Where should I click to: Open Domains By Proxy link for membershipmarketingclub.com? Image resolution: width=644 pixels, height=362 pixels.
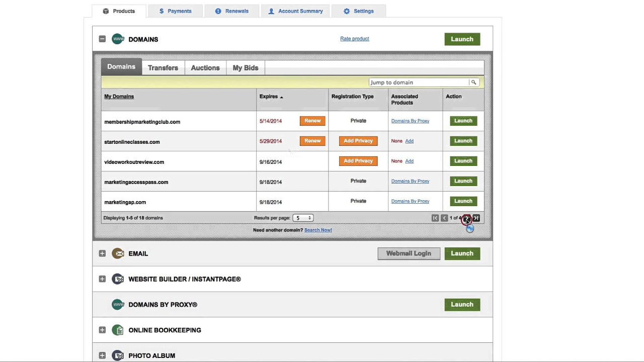[410, 121]
